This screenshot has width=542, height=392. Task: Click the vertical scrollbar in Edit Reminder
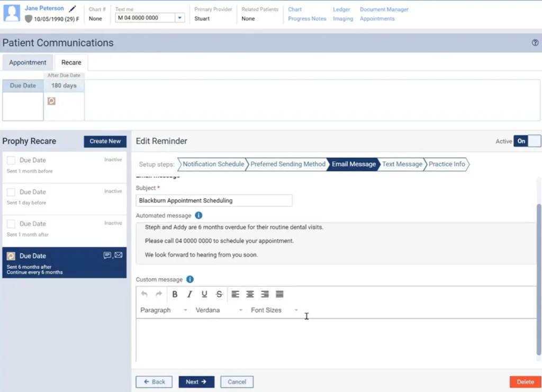(538, 279)
